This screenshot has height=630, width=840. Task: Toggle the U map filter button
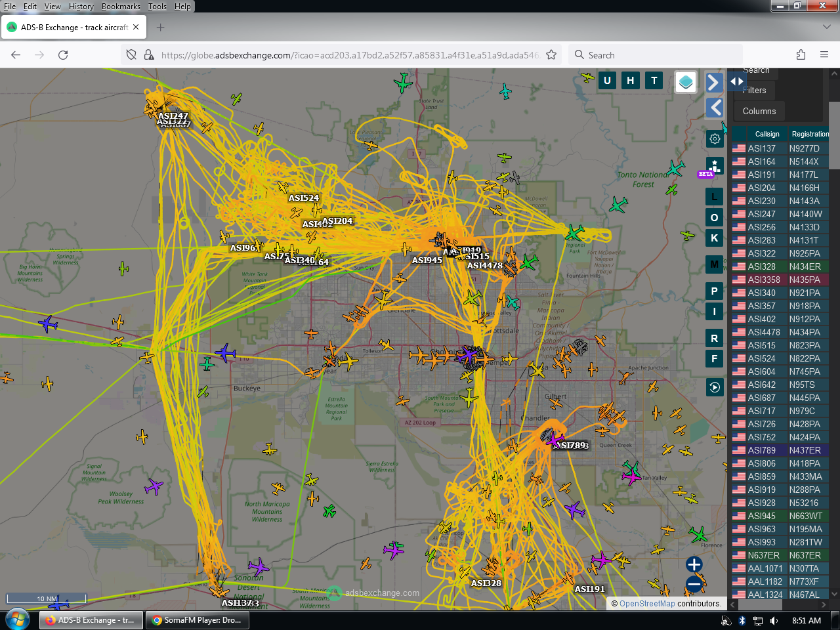(607, 81)
